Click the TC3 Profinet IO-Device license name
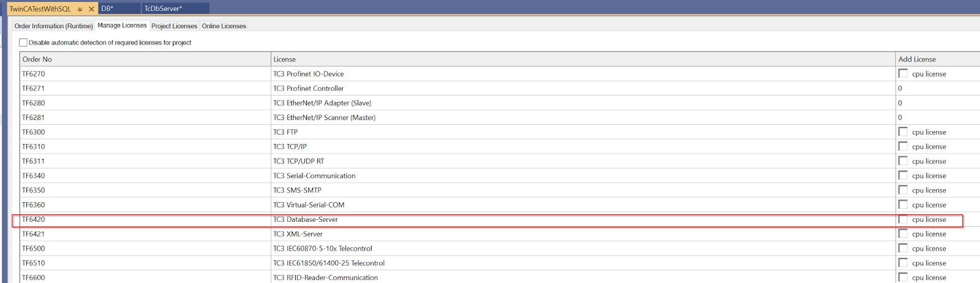Image resolution: width=980 pixels, height=283 pixels. tap(308, 74)
